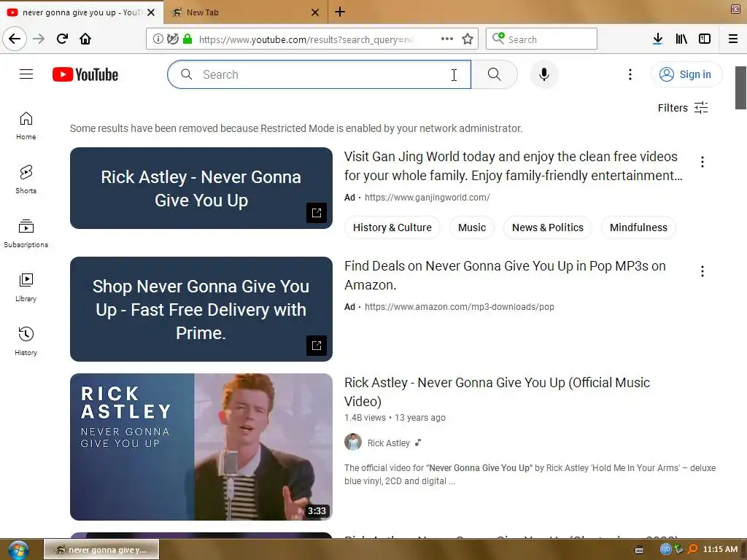The height and width of the screenshot is (560, 747).
Task: Open a new browser tab with plus
Action: [x=340, y=12]
